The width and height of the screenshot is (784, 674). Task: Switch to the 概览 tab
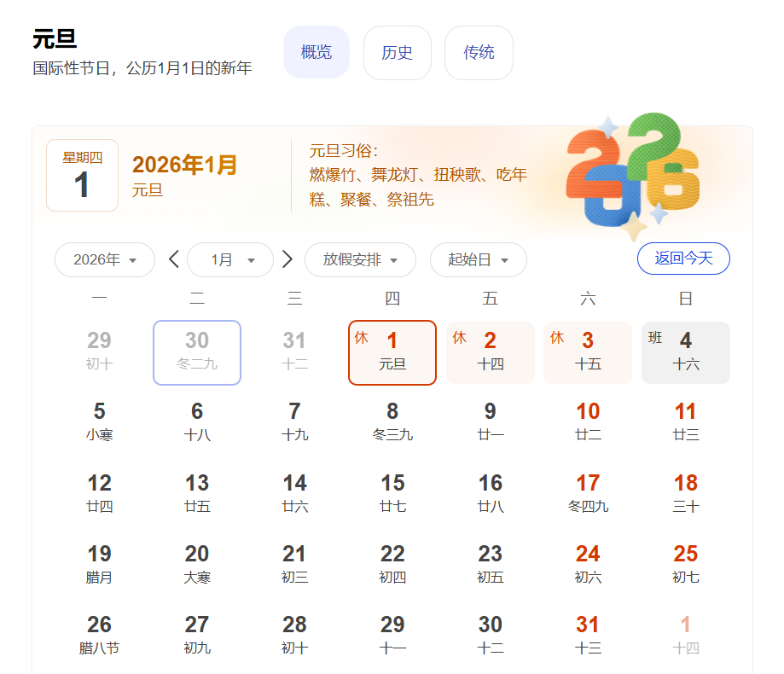(x=317, y=52)
